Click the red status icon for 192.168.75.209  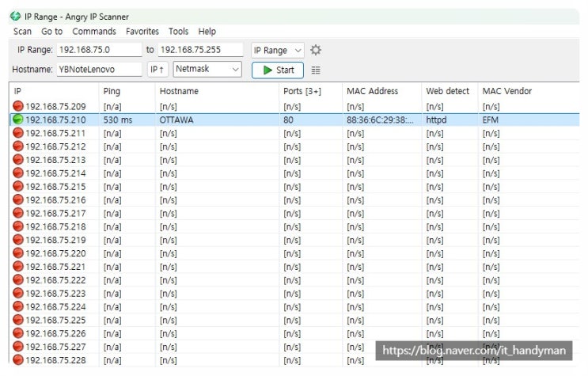click(x=17, y=106)
